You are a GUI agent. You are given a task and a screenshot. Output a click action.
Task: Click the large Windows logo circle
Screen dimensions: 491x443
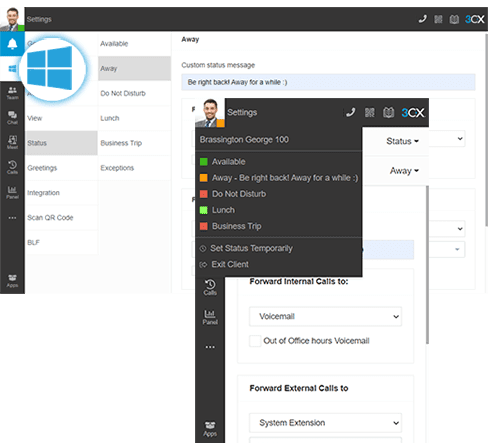(52, 69)
